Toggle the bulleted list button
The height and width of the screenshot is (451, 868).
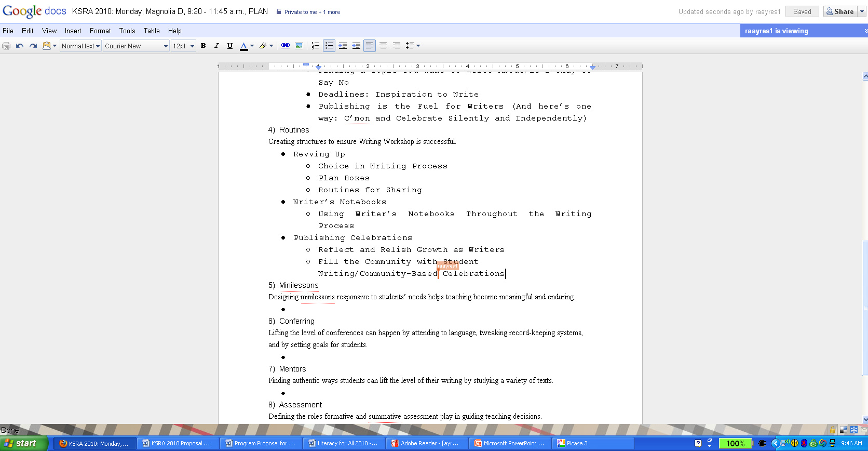pyautogui.click(x=329, y=46)
